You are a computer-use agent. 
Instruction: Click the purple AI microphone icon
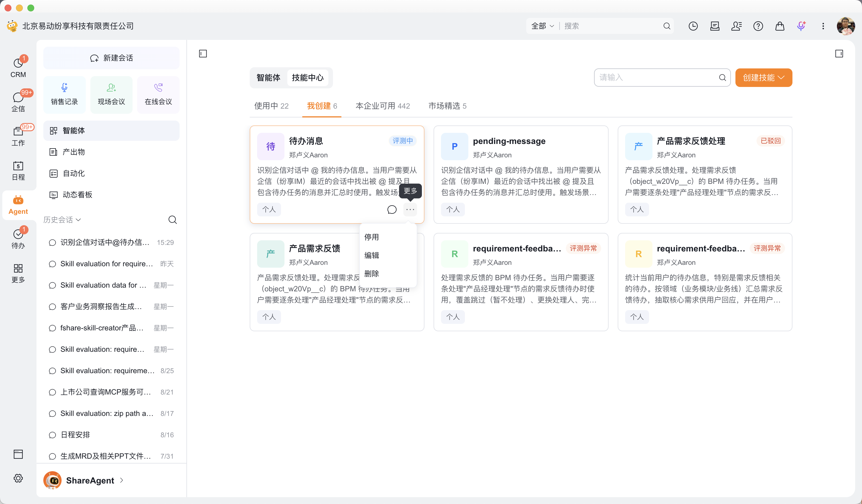801,26
